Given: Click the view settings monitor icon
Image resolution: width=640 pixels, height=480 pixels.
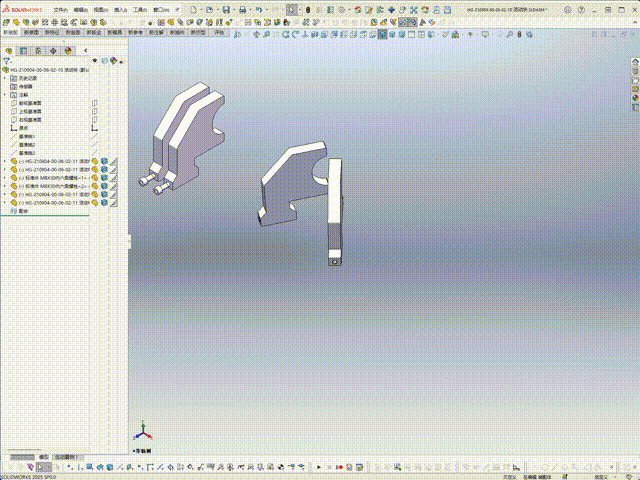Looking at the screenshot, I should (485, 35).
